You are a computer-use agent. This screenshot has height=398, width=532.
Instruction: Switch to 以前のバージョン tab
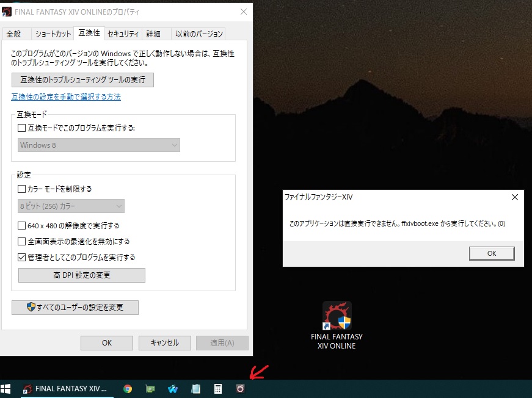tap(199, 34)
